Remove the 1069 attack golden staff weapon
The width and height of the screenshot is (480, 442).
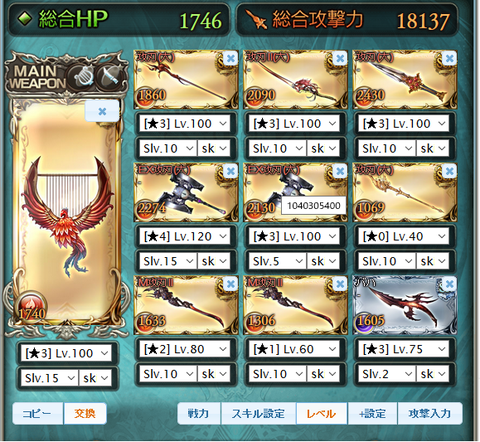click(449, 171)
